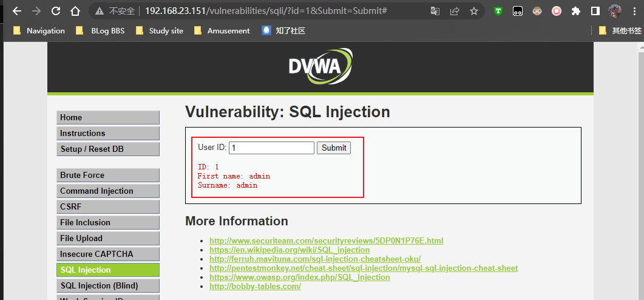The width and height of the screenshot is (644, 300).
Task: Click the browser back arrow
Action: click(x=16, y=11)
